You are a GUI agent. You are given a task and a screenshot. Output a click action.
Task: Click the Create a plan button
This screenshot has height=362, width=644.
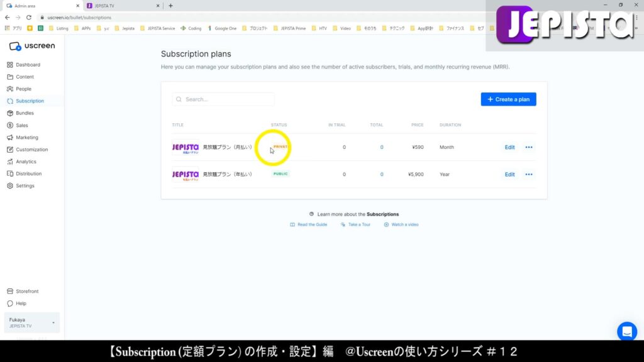click(508, 99)
